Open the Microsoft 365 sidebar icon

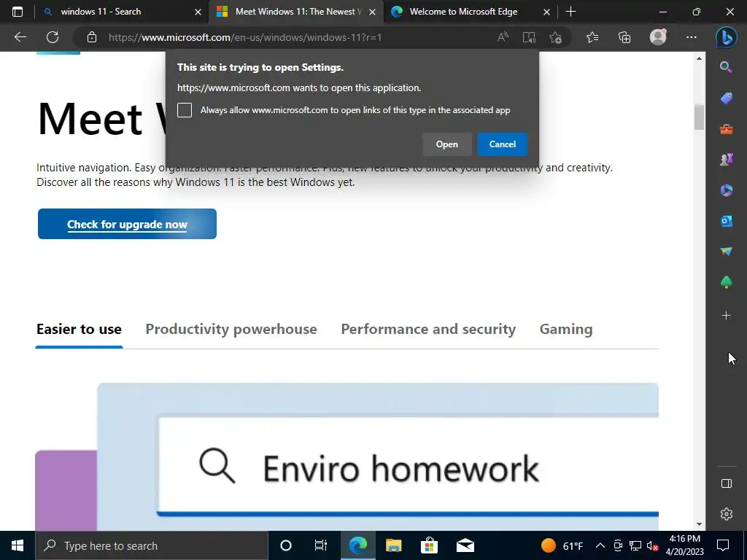(726, 190)
